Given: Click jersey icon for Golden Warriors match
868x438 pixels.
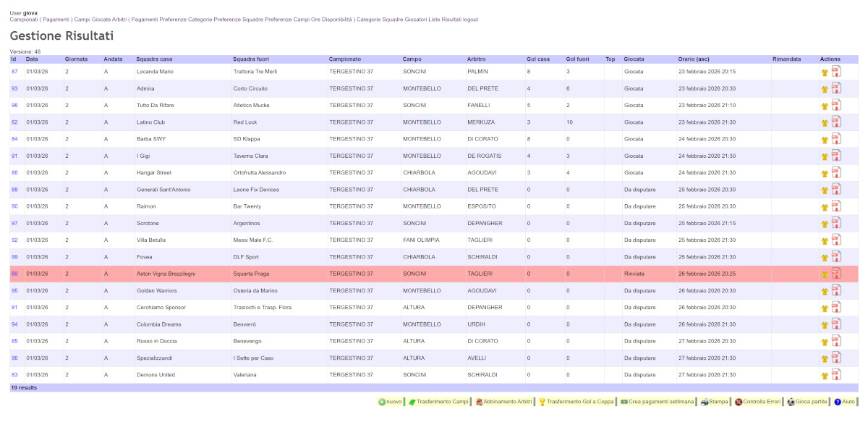Looking at the screenshot, I should (824, 291).
